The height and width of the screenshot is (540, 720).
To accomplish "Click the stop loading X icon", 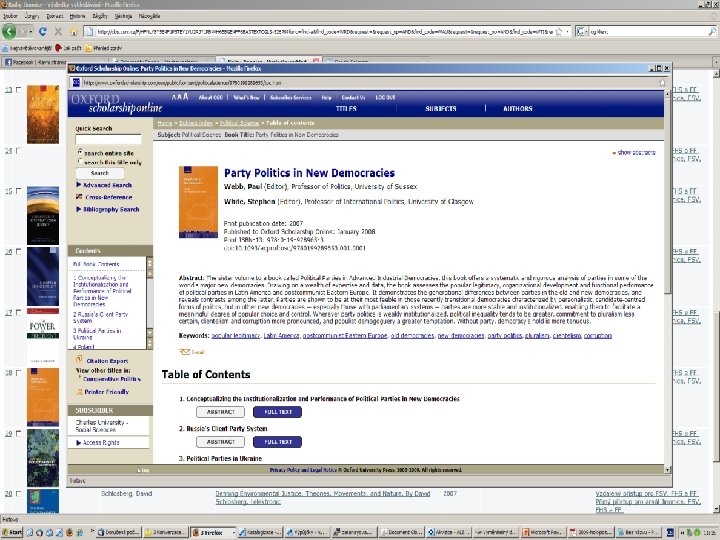I will (x=58, y=31).
